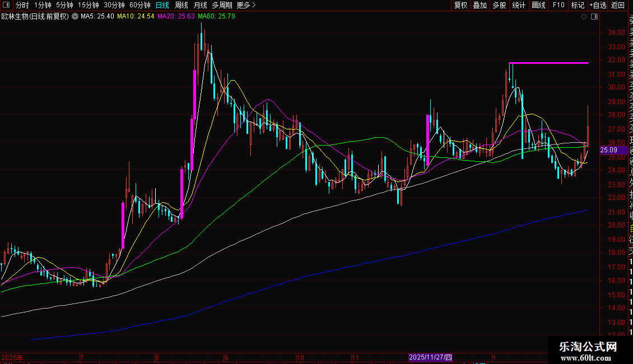Click the 30.00 price label on the axis

point(616,87)
